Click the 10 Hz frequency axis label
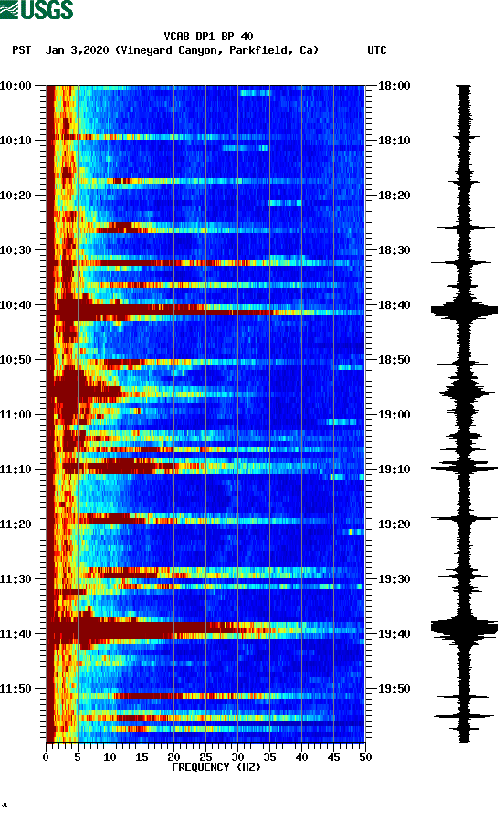Screen dimensions: 504x815 point(110,757)
